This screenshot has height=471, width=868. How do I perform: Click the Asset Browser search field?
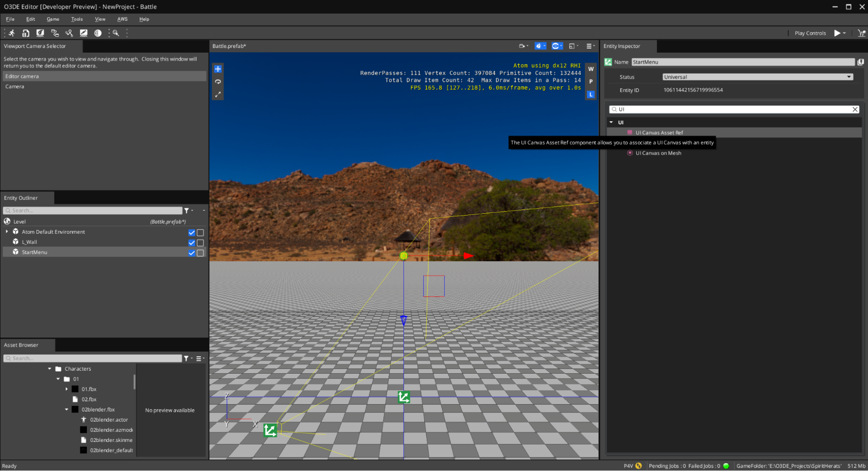(92, 358)
